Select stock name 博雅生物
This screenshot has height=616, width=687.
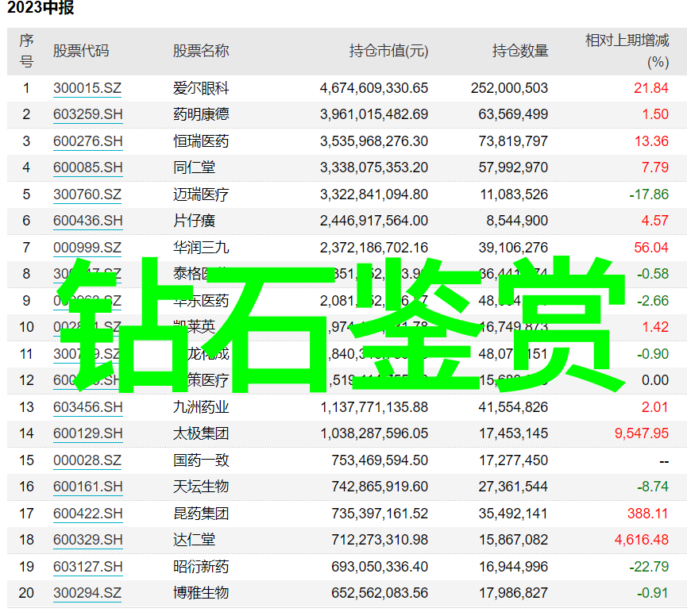(201, 594)
